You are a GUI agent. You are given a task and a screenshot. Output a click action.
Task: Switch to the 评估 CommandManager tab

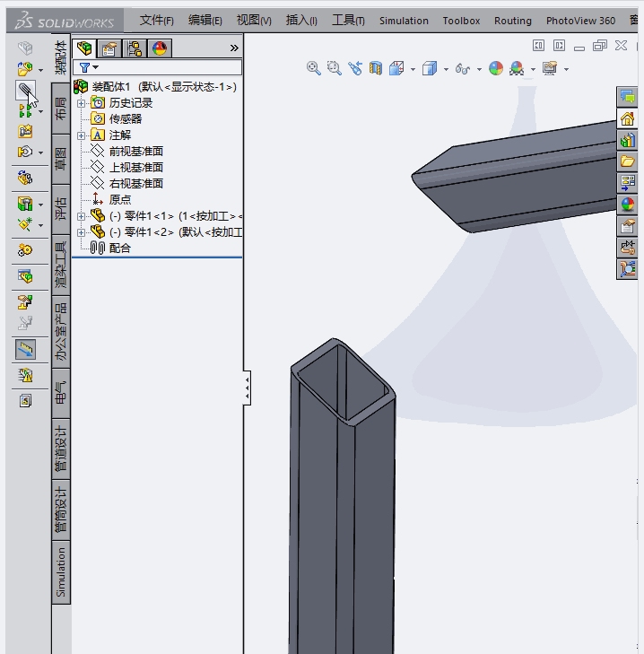[61, 210]
